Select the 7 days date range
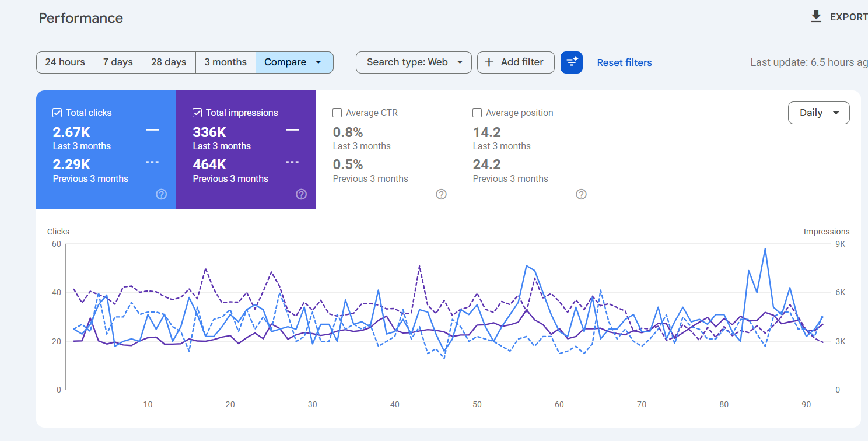This screenshot has height=441, width=868. pyautogui.click(x=118, y=62)
